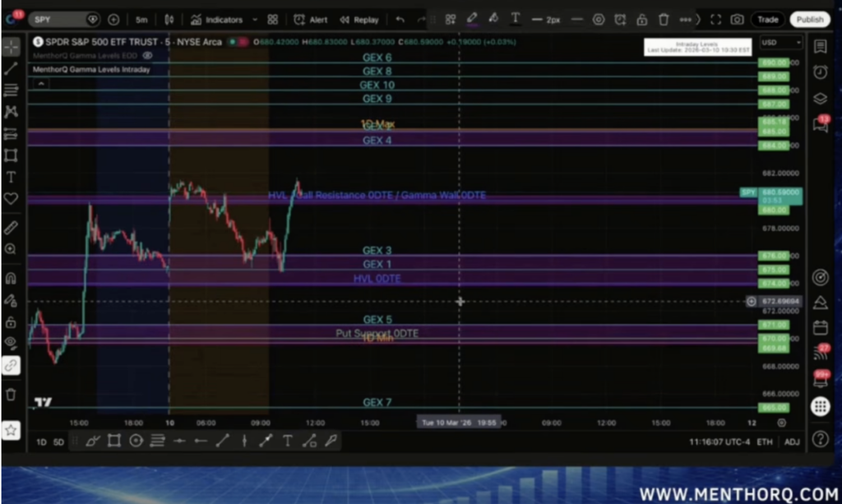Remove drawings with left toolbar trash icon

(x=12, y=395)
